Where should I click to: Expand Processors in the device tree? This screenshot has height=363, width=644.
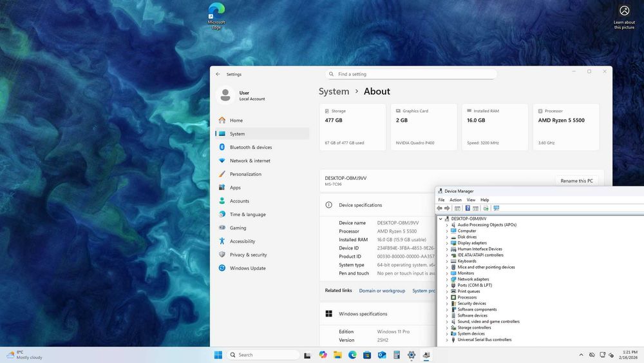coord(447,297)
